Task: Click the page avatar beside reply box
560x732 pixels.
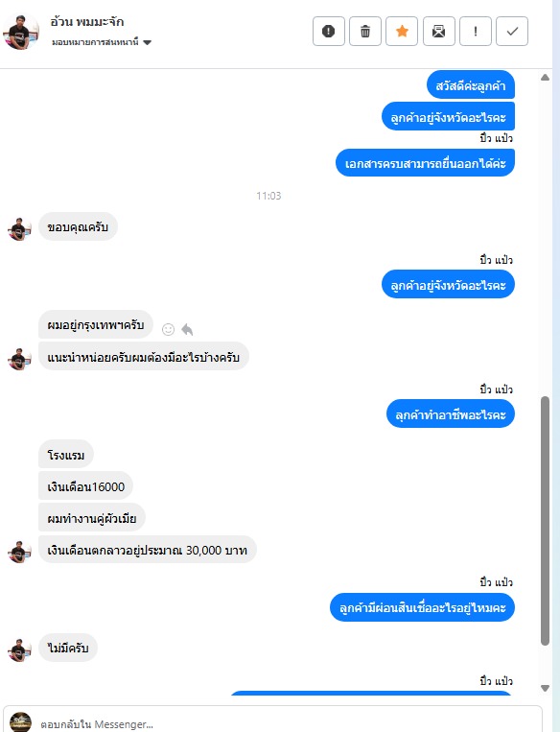Action: (x=20, y=722)
